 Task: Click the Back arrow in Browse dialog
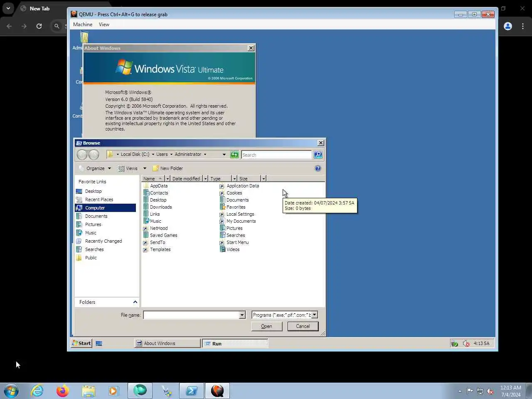point(82,155)
